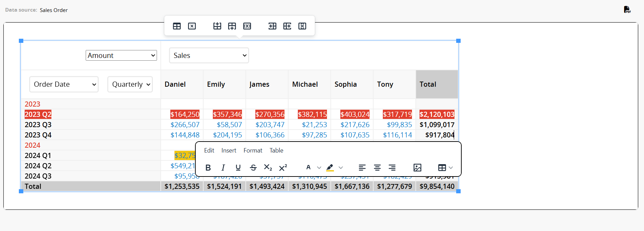644x231 pixels.
Task: Insert a row before using toolbar icon
Action: point(217,26)
